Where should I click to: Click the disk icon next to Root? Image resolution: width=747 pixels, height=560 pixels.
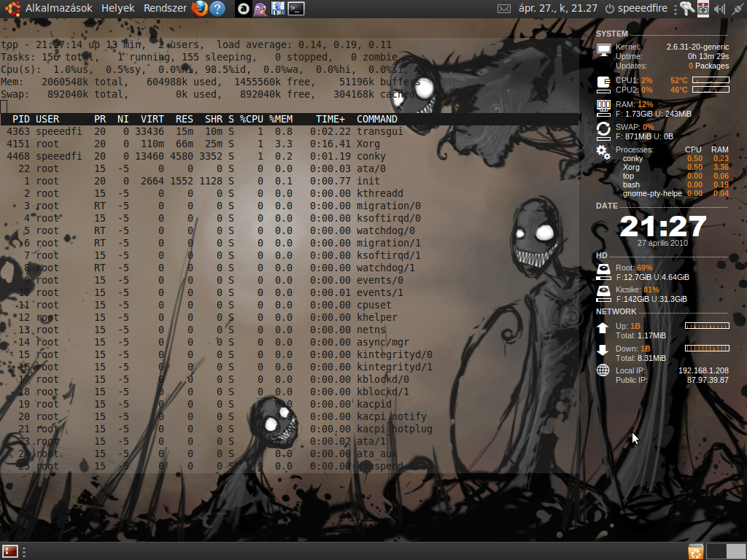click(x=603, y=271)
